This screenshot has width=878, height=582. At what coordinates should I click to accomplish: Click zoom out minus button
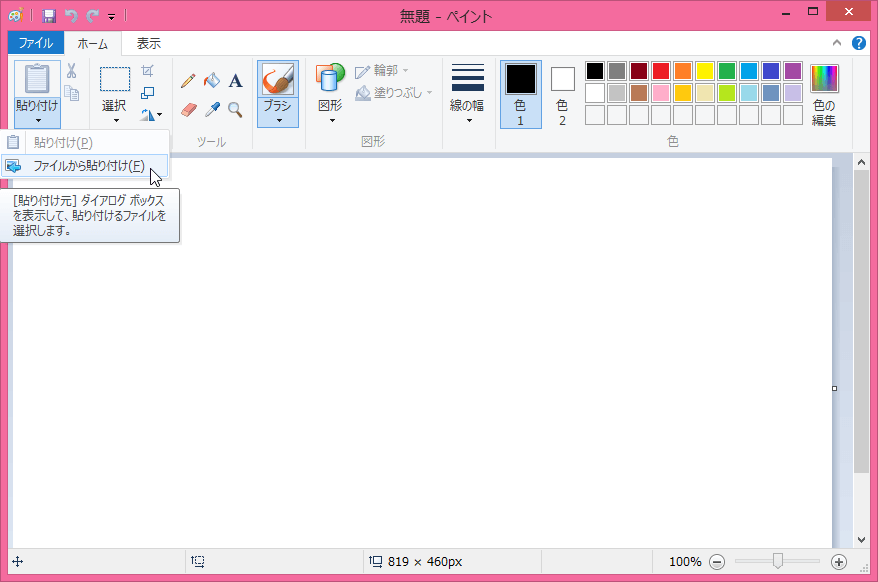pos(717,562)
